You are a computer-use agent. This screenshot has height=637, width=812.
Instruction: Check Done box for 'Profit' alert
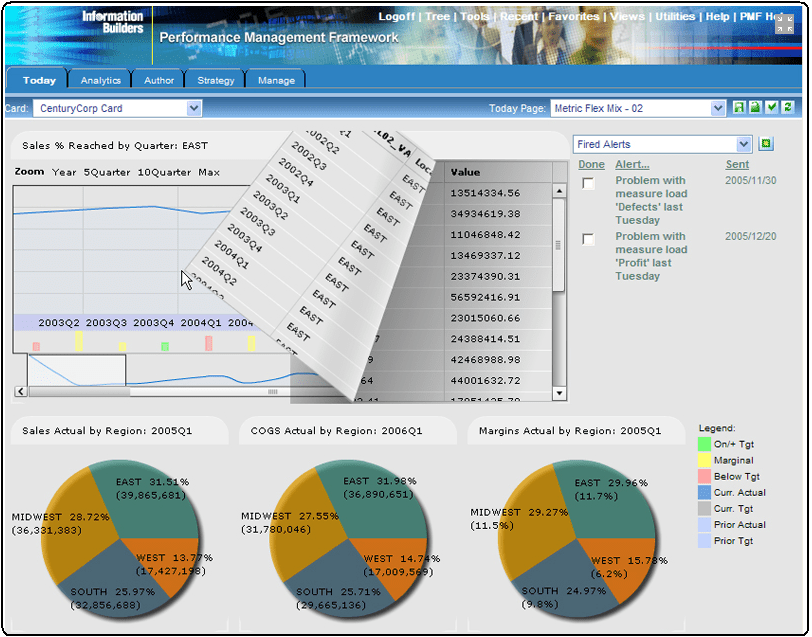pos(589,239)
